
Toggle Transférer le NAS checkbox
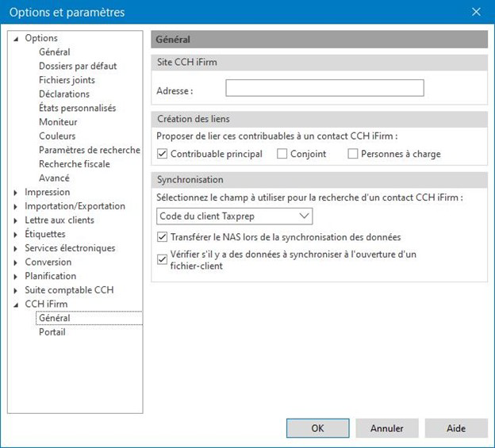pos(162,237)
